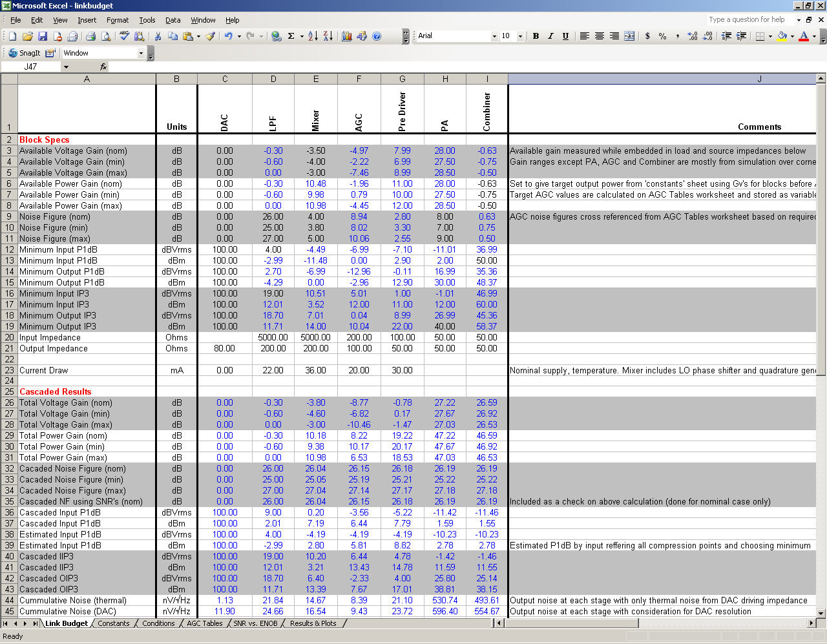
Task: Toggle Underline formatting
Action: click(x=565, y=36)
